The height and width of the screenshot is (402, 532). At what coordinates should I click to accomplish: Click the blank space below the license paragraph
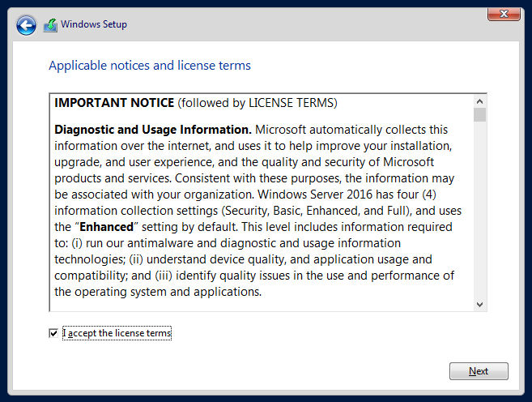(259, 306)
